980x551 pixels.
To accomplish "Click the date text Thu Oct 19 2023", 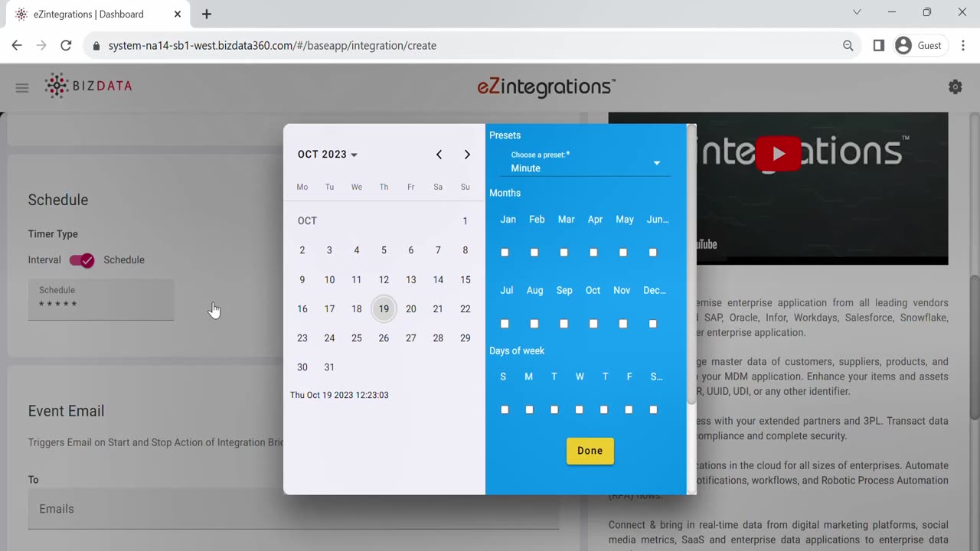I will (x=339, y=396).
